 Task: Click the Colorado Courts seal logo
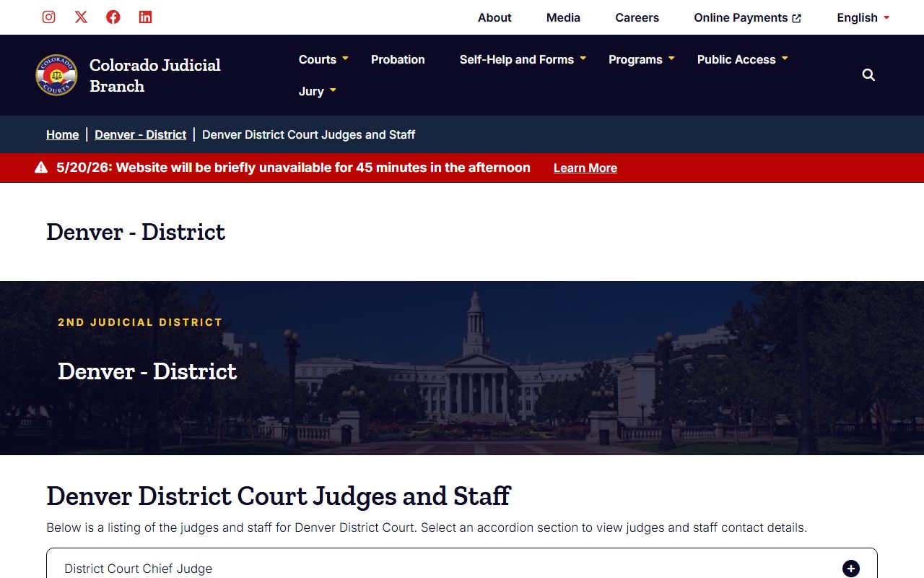click(x=56, y=75)
